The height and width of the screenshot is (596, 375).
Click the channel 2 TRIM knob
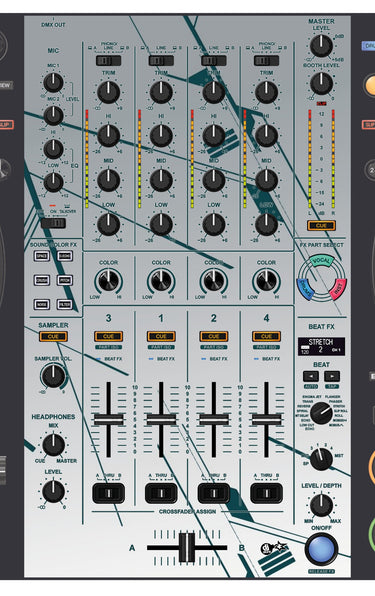[214, 92]
